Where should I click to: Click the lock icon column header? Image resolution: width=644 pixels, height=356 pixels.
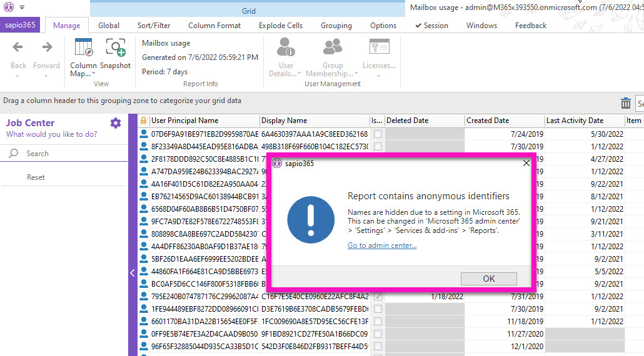click(143, 121)
